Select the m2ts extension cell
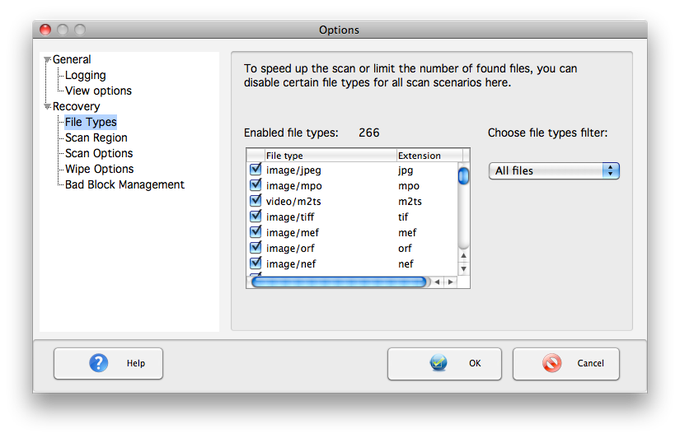Viewport: 680px width, 438px height. 410,202
